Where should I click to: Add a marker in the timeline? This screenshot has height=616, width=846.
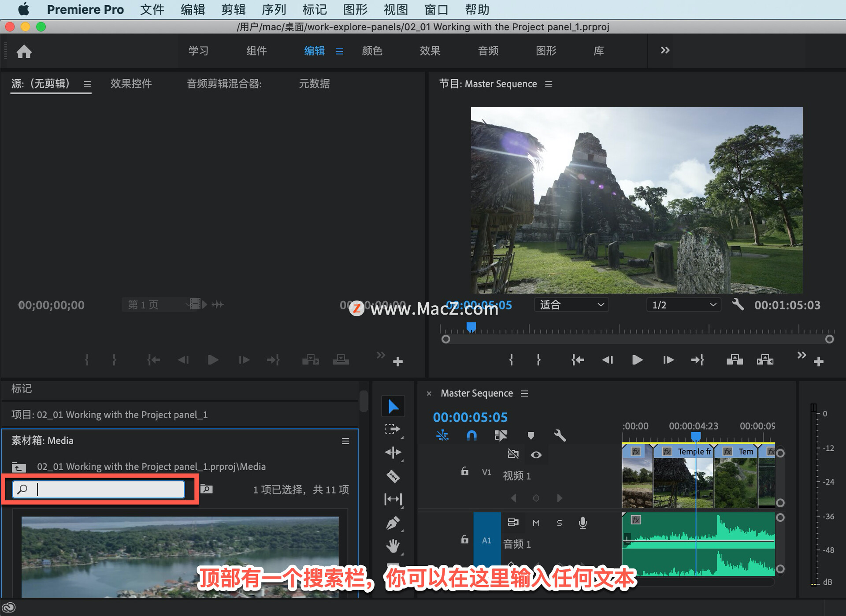click(x=531, y=436)
